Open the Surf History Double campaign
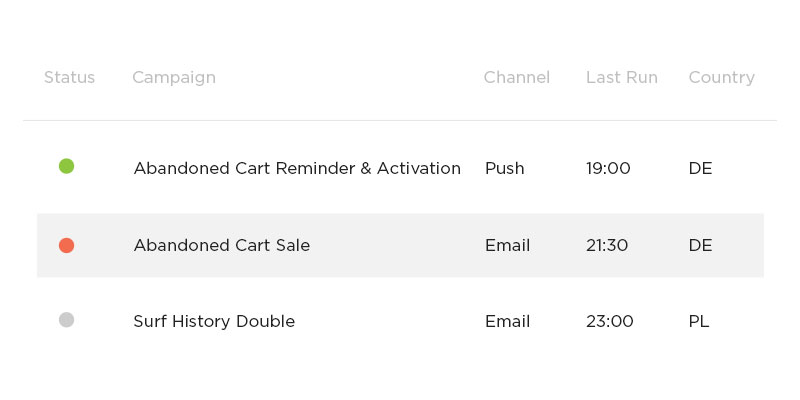The width and height of the screenshot is (800, 400). (214, 322)
